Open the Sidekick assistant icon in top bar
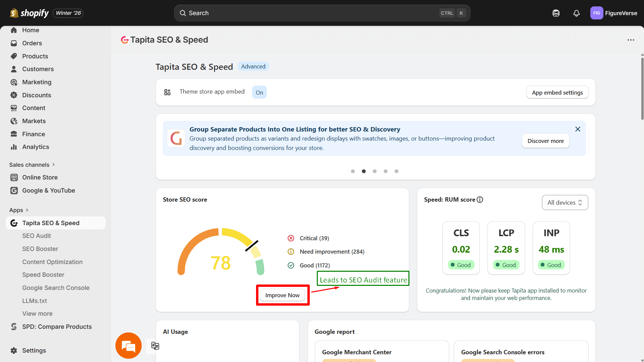The image size is (644, 362). [556, 13]
